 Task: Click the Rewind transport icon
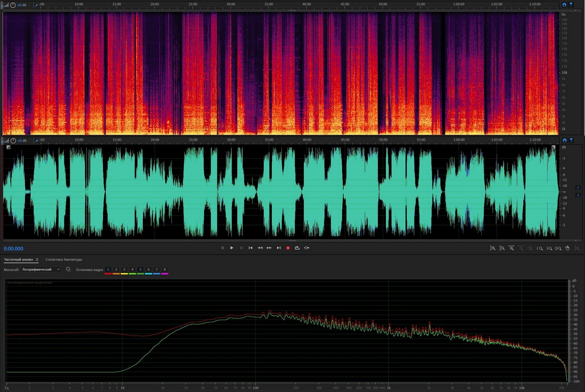click(x=260, y=248)
